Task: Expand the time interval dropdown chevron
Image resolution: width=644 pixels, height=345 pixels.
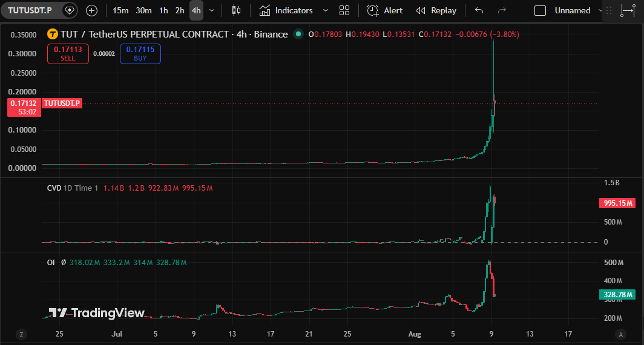Action: (212, 11)
